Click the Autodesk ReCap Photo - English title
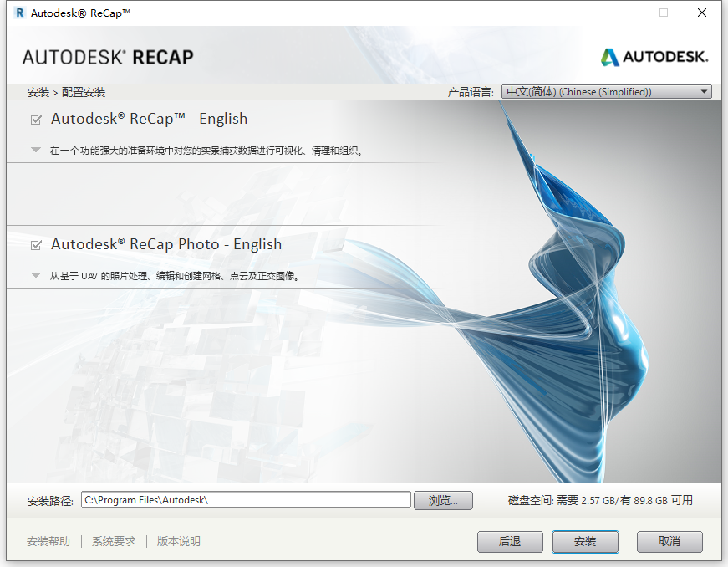The width and height of the screenshot is (728, 567). pos(166,244)
